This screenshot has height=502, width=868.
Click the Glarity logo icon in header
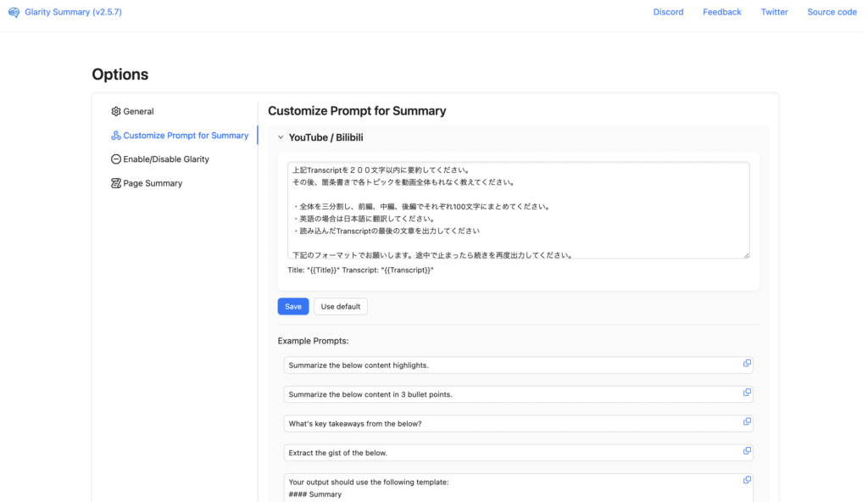[14, 12]
